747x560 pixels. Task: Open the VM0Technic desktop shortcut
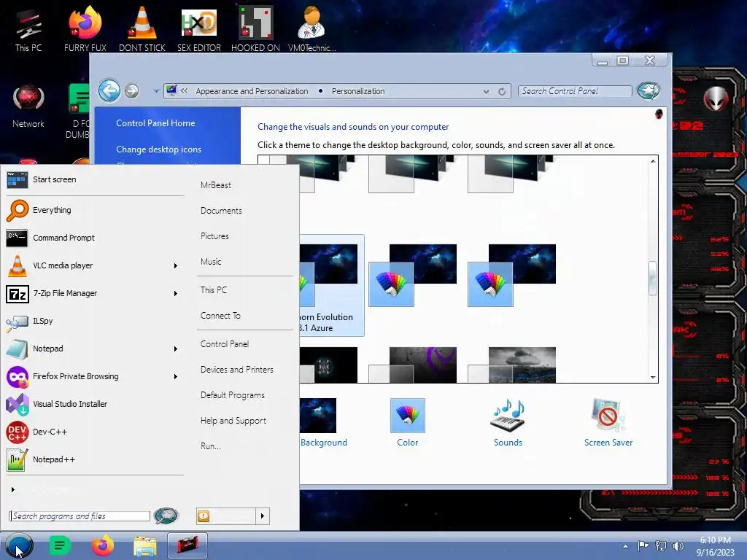tap(311, 28)
